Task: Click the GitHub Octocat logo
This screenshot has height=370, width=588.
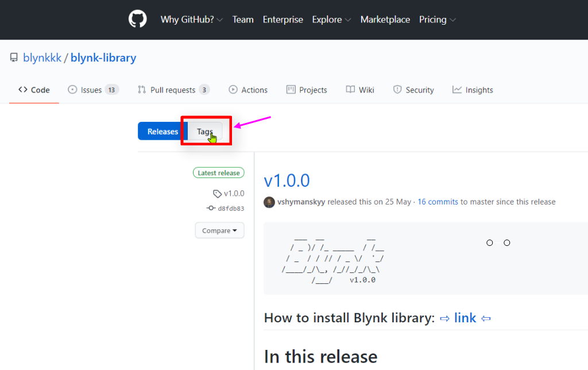Action: coord(138,19)
